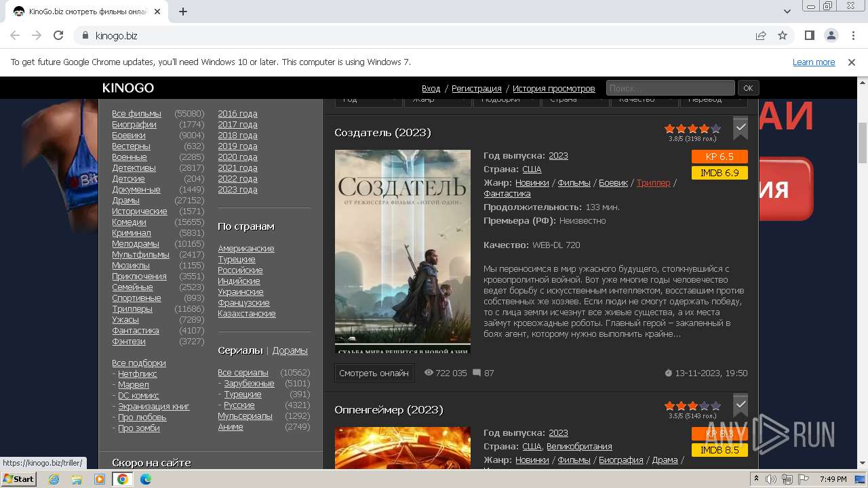Open volume control in system tray

(772, 479)
